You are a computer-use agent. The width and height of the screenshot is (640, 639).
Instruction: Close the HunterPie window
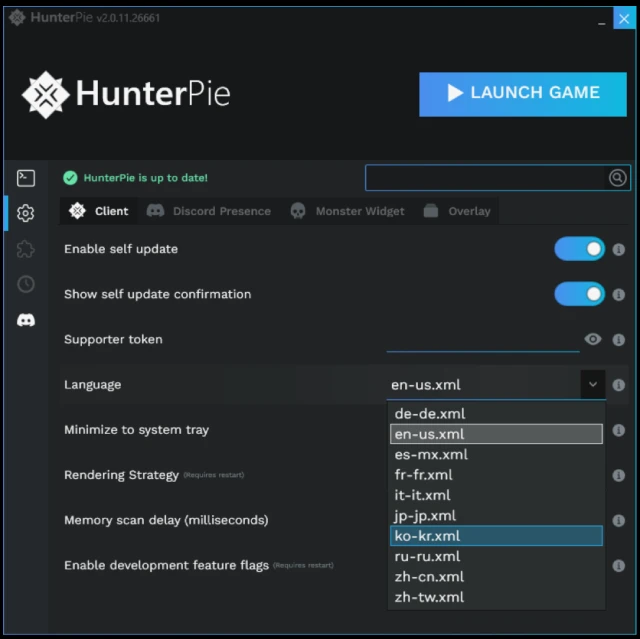tap(624, 19)
